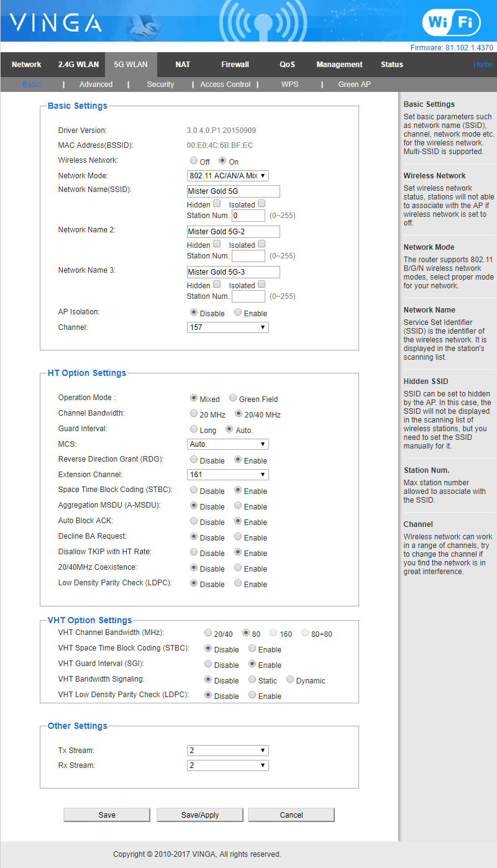
Task: Check Isolated for Mister Gold 5G-2
Action: [x=262, y=244]
